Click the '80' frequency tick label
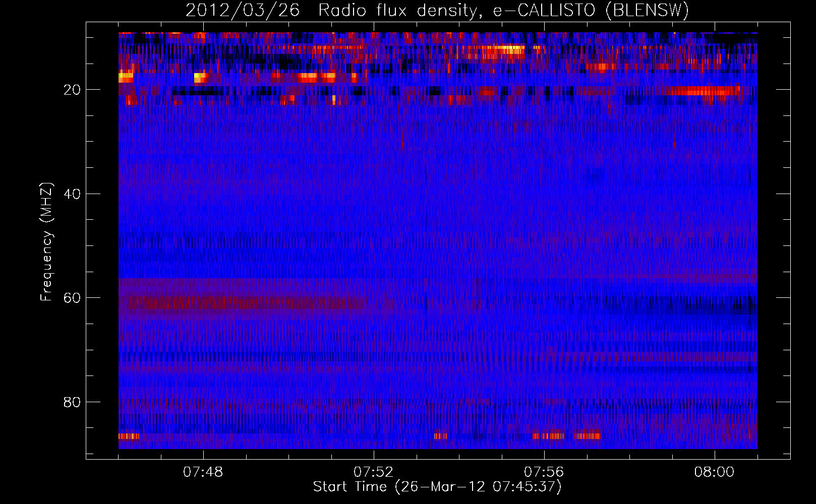 pos(73,402)
